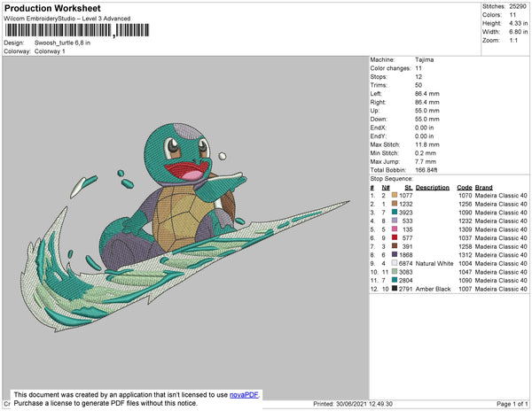The width and height of the screenshot is (532, 411).
Task: Select the Machine value Tajima
Action: pos(424,59)
